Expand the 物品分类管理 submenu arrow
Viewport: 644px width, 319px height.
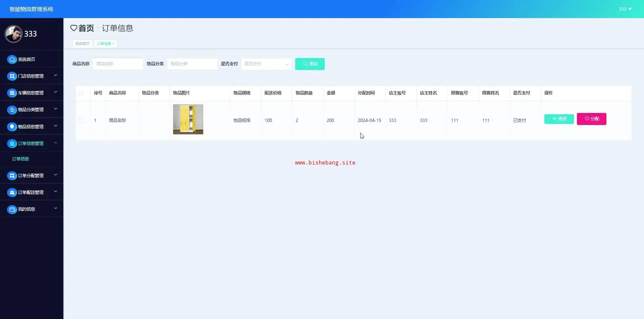(x=56, y=109)
